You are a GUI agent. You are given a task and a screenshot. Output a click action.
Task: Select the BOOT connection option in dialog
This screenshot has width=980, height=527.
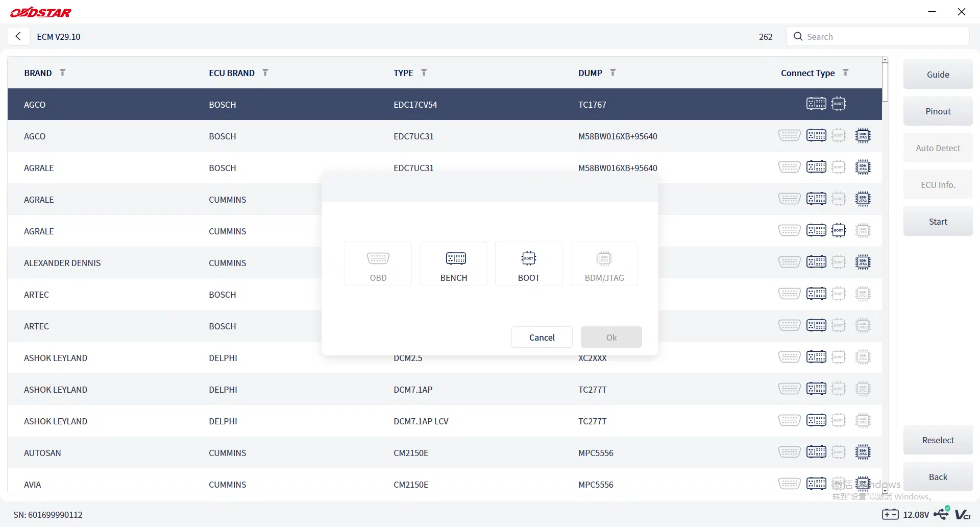tap(529, 263)
